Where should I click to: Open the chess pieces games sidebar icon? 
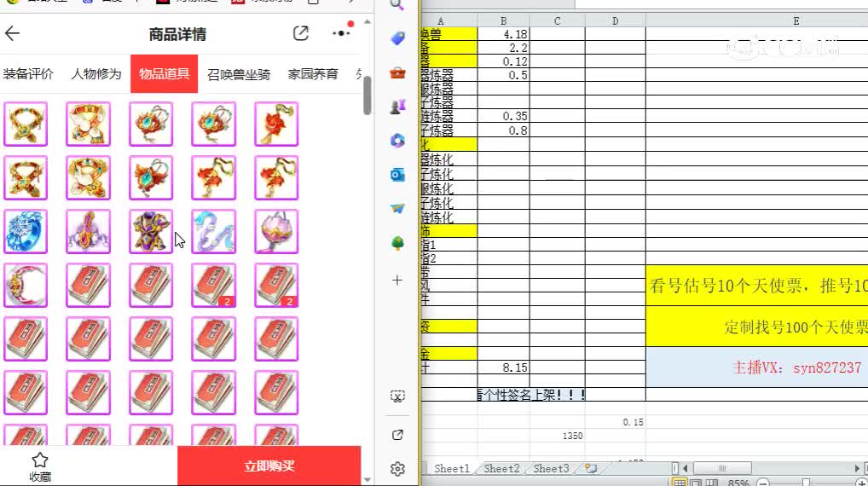pos(397,107)
